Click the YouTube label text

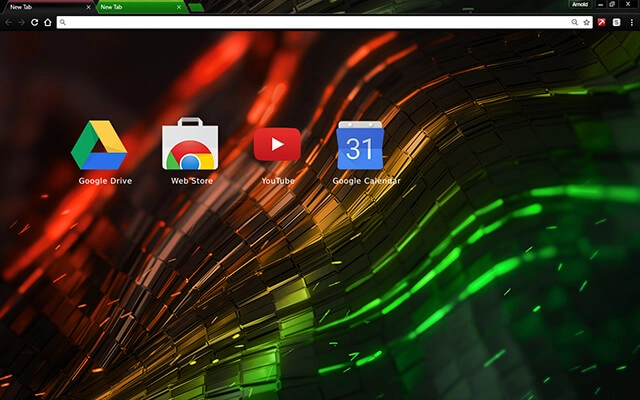coord(278,181)
